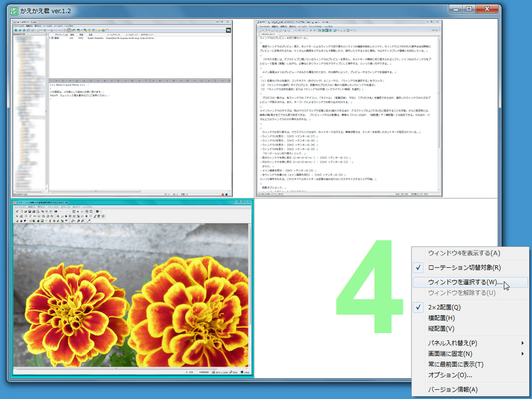Maximize the かえかえ君 window
Image resolution: width=532 pixels, height=399 pixels.
click(469, 9)
